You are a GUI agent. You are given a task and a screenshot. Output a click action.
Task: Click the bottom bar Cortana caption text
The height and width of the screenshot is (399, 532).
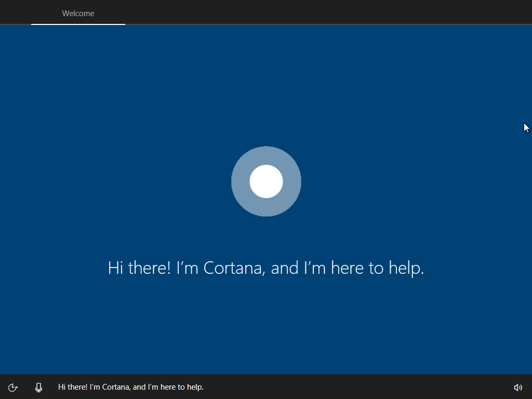click(130, 387)
